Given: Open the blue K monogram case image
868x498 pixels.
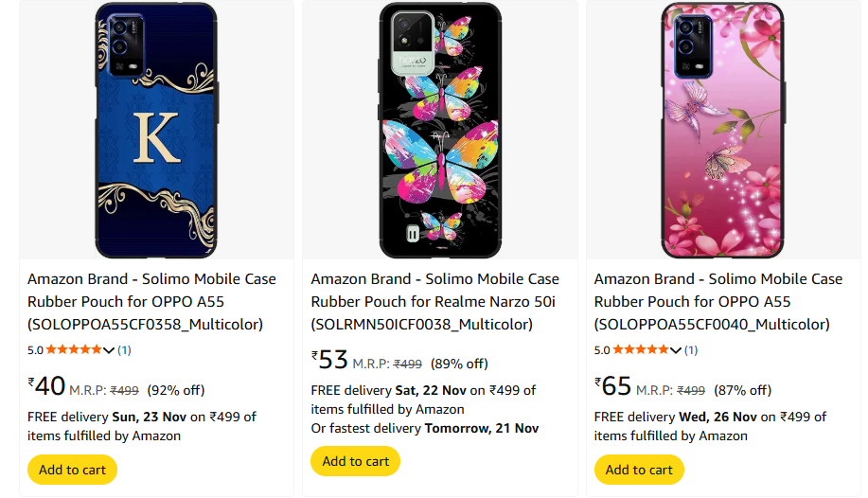Looking at the screenshot, I should pyautogui.click(x=156, y=131).
